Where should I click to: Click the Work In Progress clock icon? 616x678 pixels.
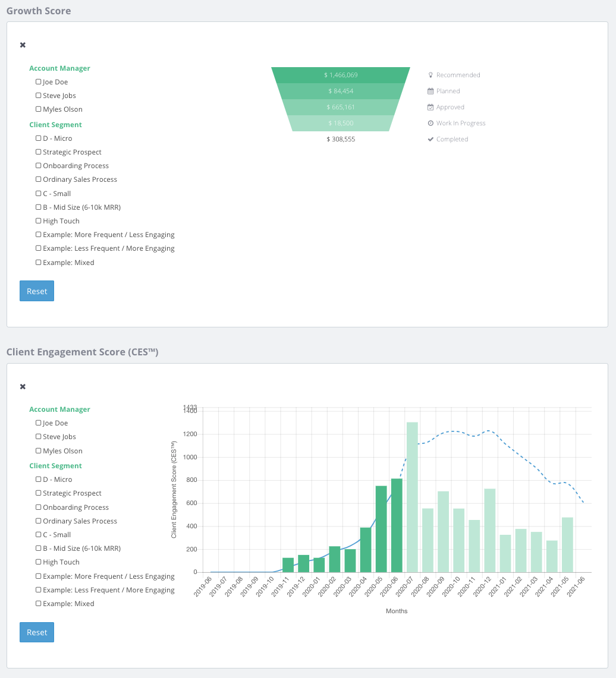point(430,123)
